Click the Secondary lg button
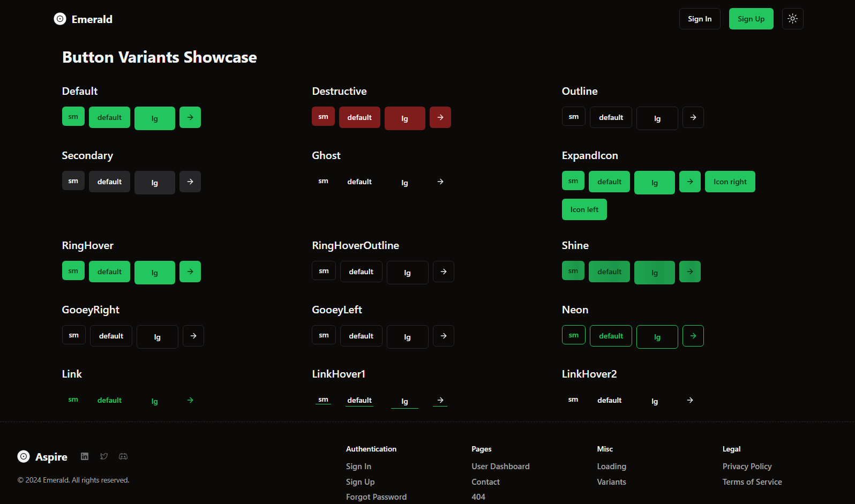Screen dimensions: 855x504 point(155,183)
